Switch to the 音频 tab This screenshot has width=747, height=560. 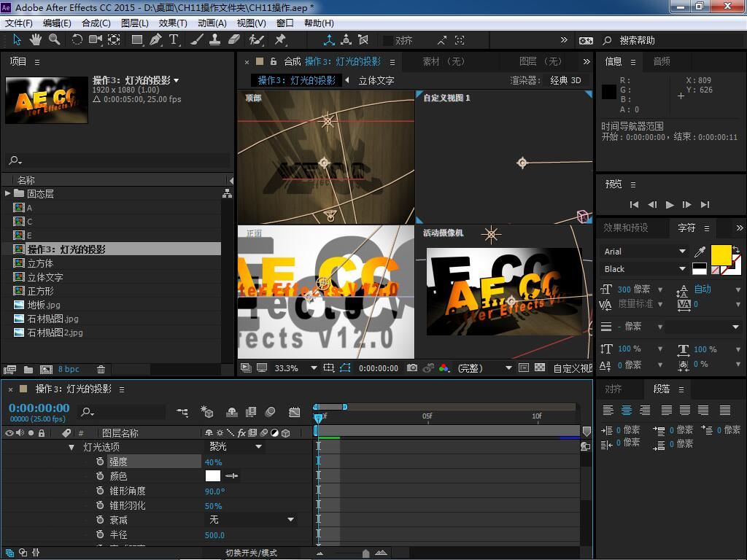pyautogui.click(x=661, y=61)
